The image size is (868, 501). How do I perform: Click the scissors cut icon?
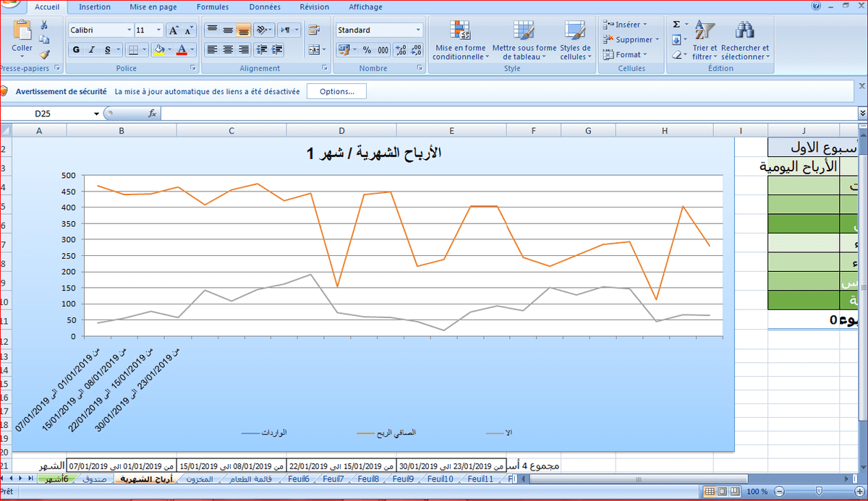pyautogui.click(x=44, y=25)
